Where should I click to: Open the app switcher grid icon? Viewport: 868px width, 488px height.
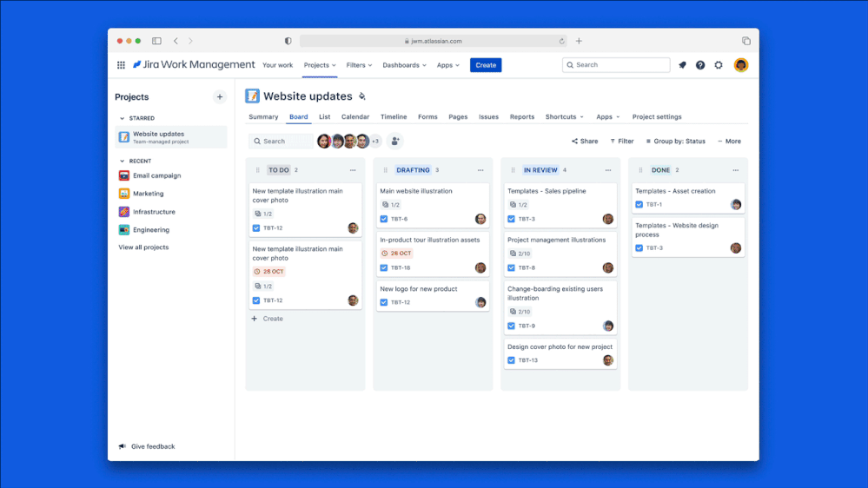pos(121,65)
